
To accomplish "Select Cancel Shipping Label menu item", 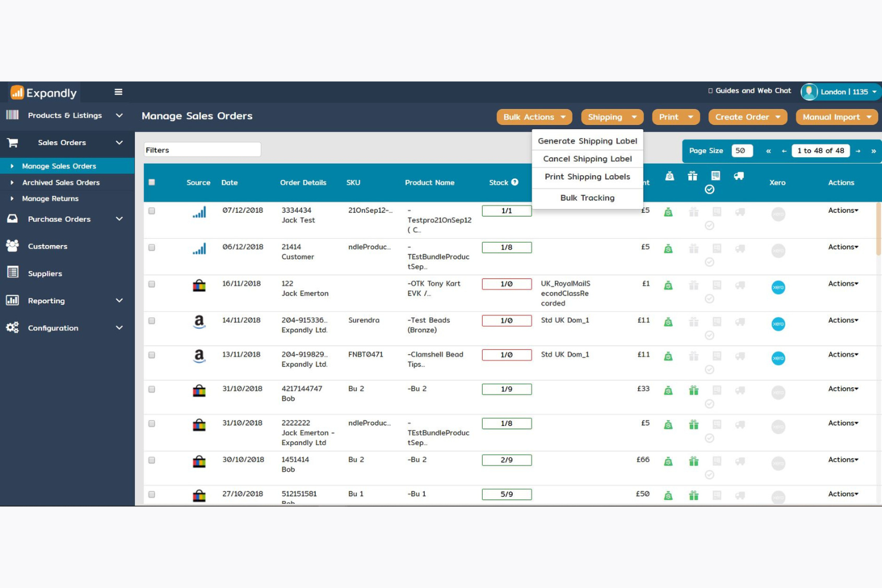I will coord(587,158).
